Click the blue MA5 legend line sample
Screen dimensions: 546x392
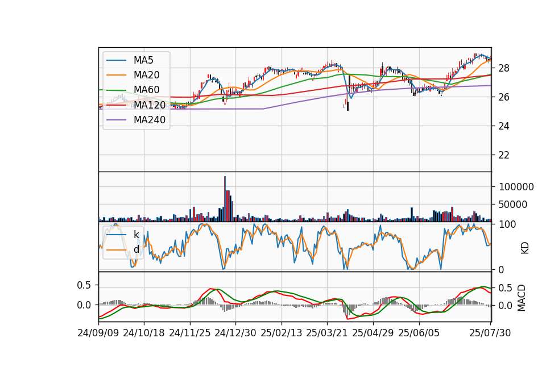click(116, 61)
